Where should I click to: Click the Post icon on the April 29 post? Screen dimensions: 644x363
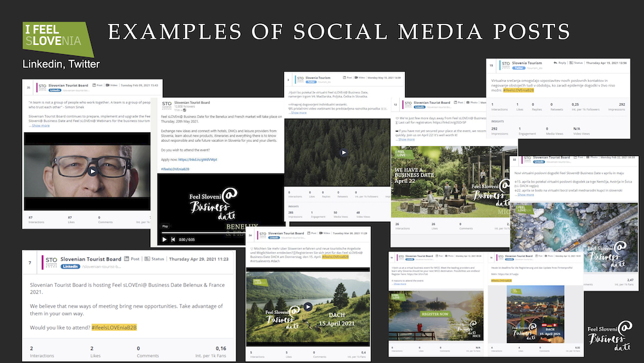pos(128,259)
